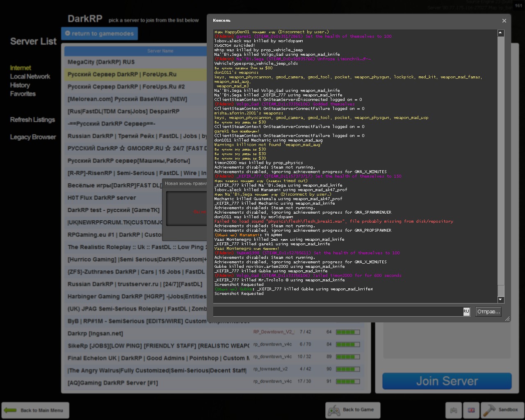
Task: Click the ping bar in SikeRp row
Action: pos(348,344)
